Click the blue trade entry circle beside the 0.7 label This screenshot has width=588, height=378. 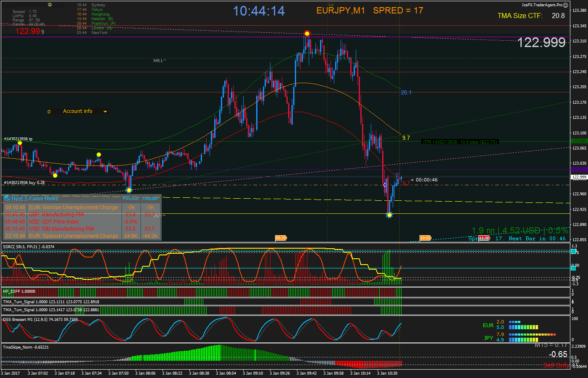[x=385, y=185]
